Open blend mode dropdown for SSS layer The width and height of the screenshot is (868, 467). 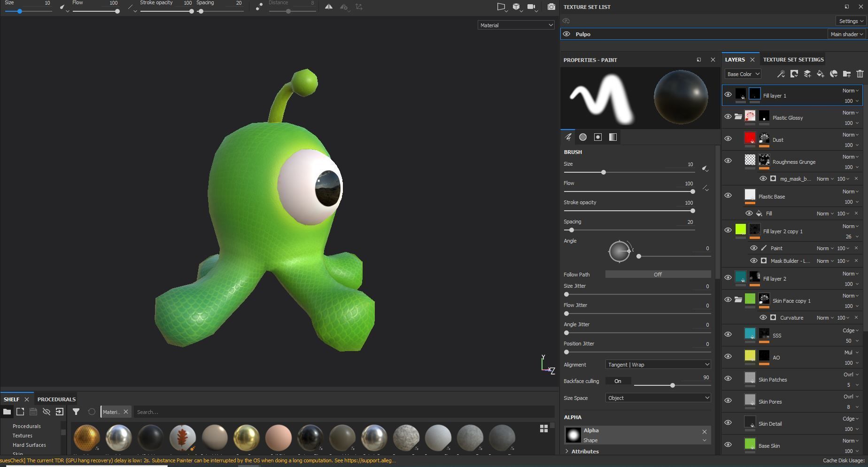tap(851, 330)
